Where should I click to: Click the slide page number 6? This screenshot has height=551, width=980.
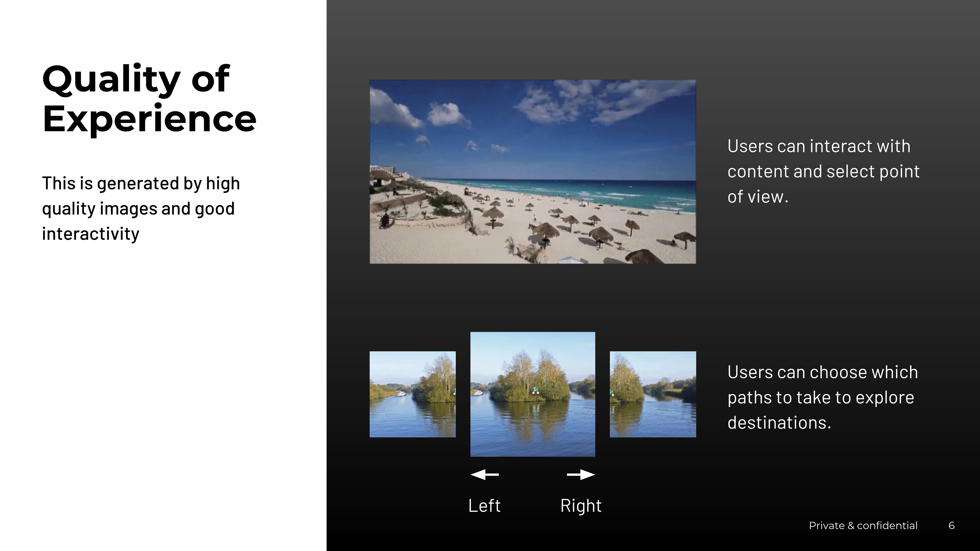point(952,525)
